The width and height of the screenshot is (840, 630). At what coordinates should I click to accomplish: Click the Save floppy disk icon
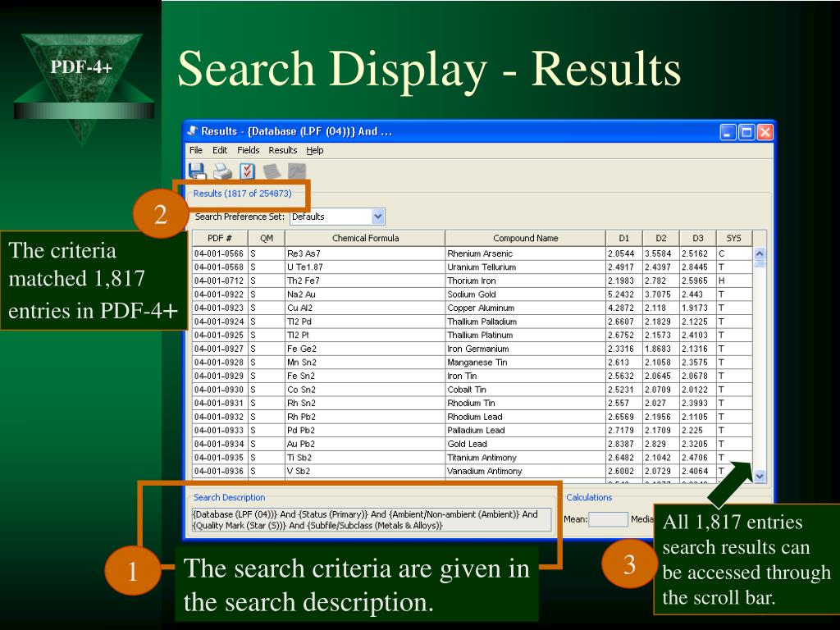coord(198,171)
